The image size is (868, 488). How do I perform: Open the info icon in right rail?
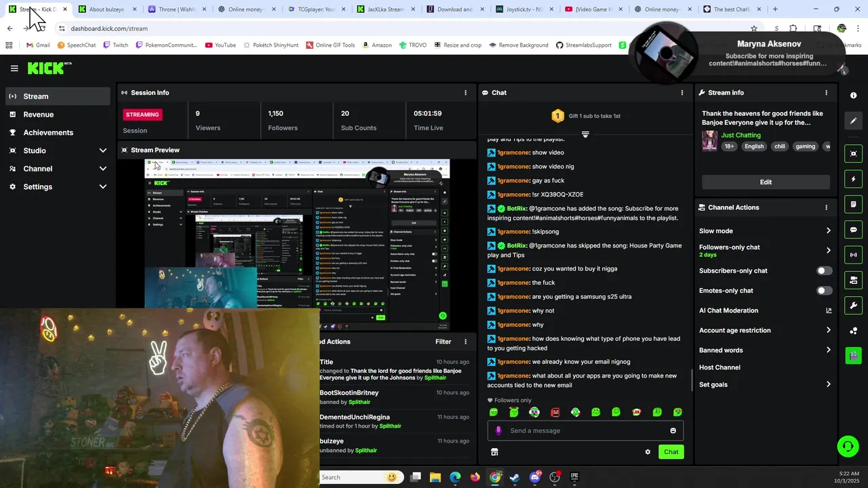tap(854, 96)
